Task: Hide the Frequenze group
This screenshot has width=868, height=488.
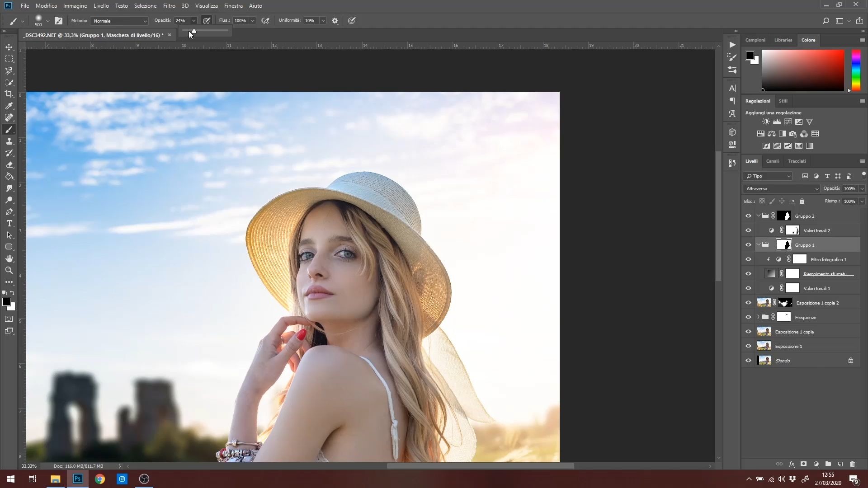Action: tap(748, 317)
